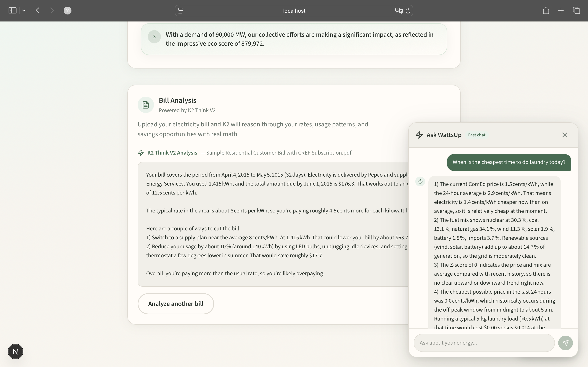
Task: Open the Next.js dev tools badge
Action: pyautogui.click(x=15, y=351)
